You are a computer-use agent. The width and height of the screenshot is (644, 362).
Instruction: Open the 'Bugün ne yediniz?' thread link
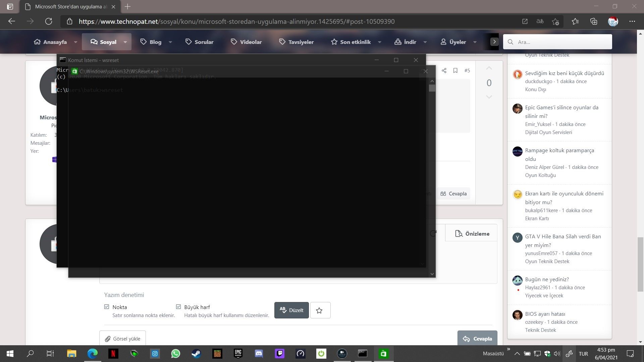pyautogui.click(x=547, y=279)
